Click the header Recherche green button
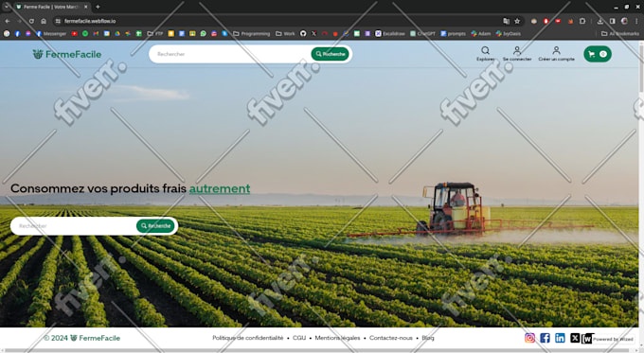The height and width of the screenshot is (353, 644). click(330, 54)
